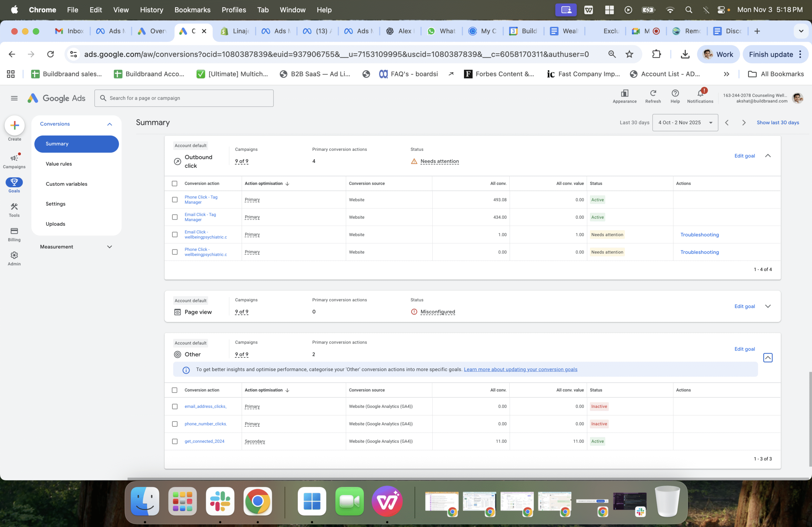Open the date range dropdown
Screen dimensions: 812x527
pyautogui.click(x=685, y=123)
